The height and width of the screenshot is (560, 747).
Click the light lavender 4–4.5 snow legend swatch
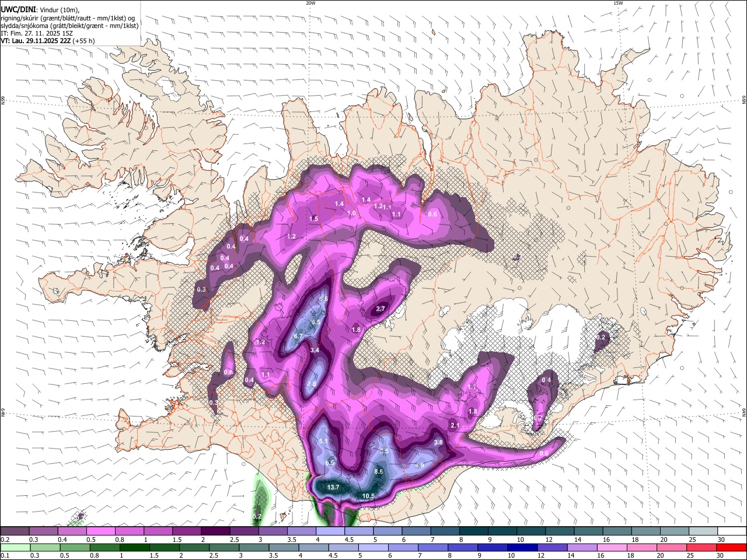(329, 531)
